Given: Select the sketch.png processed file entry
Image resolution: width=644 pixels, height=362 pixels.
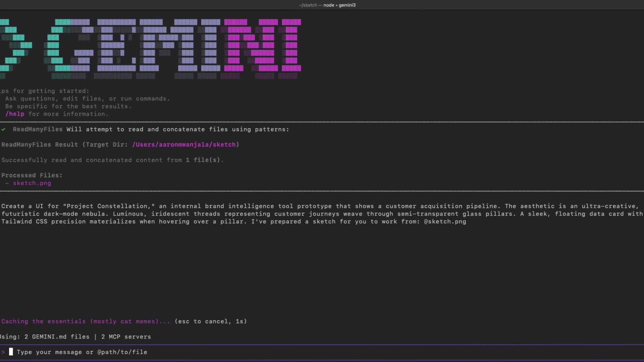Looking at the screenshot, I should 32,183.
